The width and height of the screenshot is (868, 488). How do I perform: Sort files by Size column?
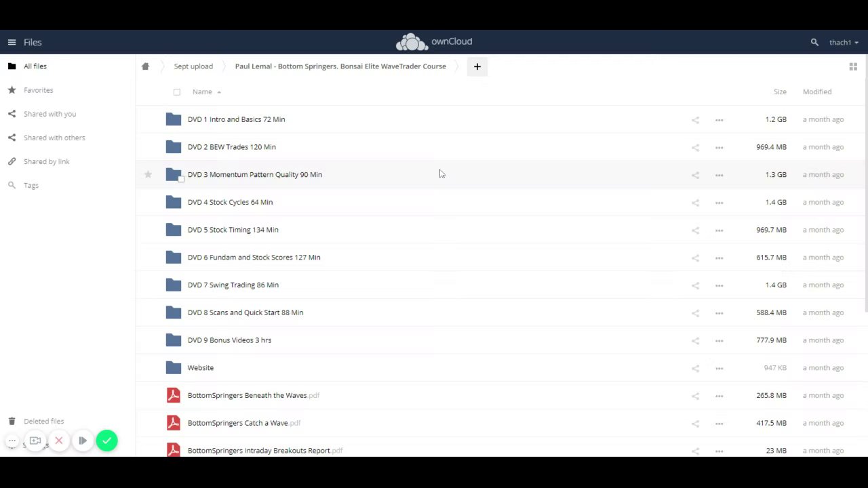click(x=780, y=92)
